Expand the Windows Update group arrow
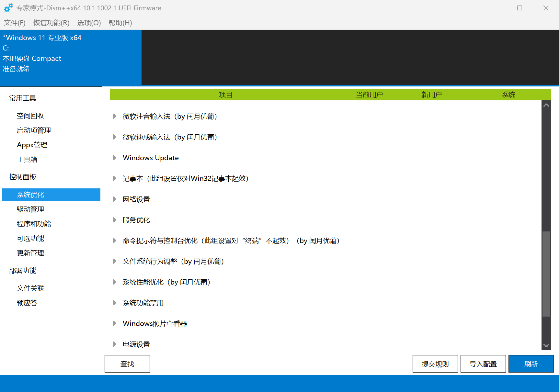The image size is (559, 392). 115,158
